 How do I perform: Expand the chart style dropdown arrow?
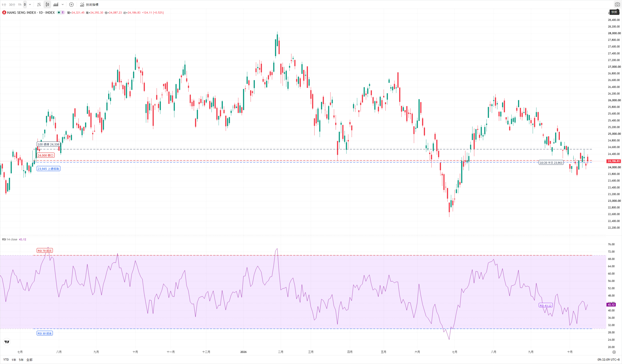pyautogui.click(x=63, y=4)
